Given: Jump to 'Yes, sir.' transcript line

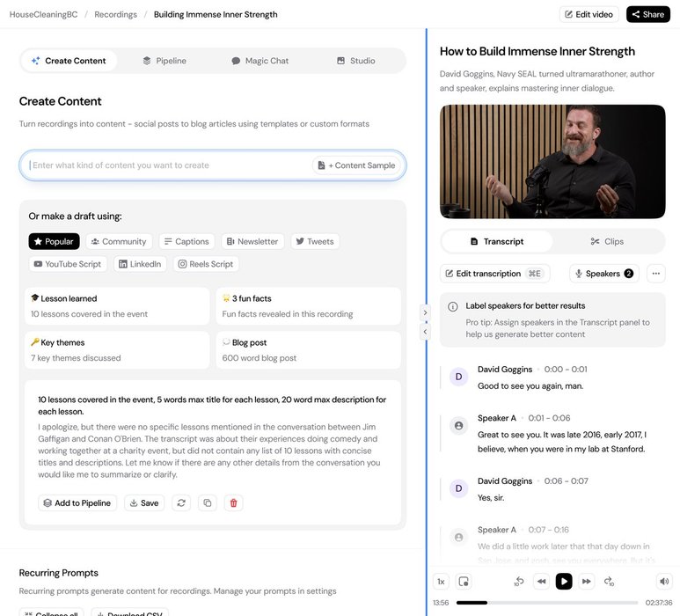Looking at the screenshot, I should click(x=491, y=498).
